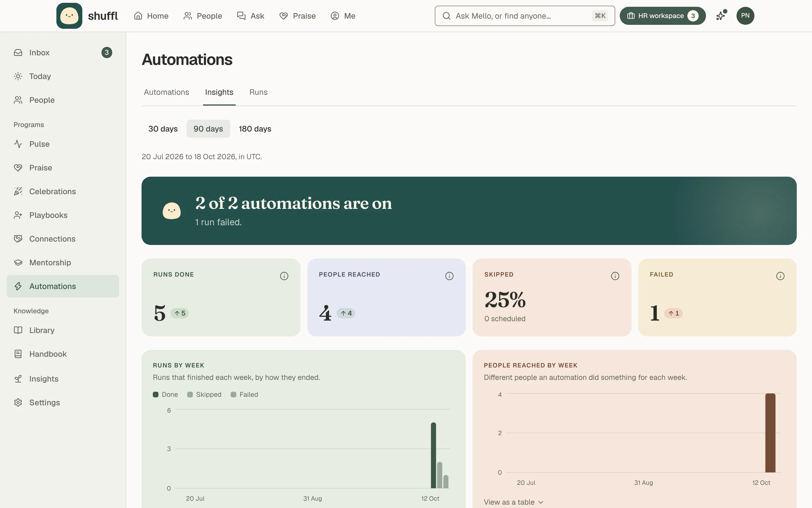The width and height of the screenshot is (812, 508).
Task: Open sidebar Praise program
Action: (63, 168)
